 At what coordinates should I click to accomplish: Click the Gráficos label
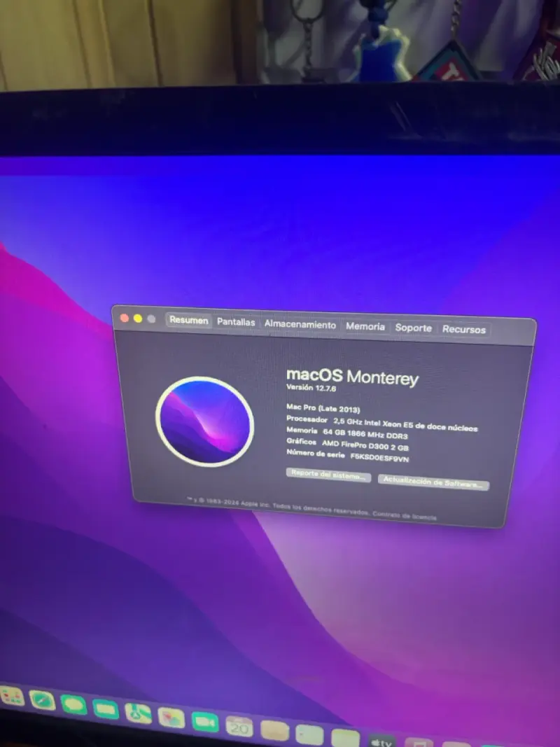tap(301, 442)
